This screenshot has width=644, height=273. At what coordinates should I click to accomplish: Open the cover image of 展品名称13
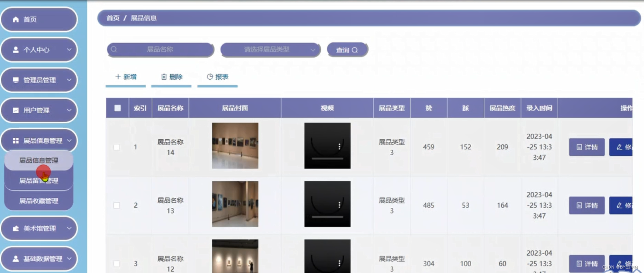coord(235,204)
